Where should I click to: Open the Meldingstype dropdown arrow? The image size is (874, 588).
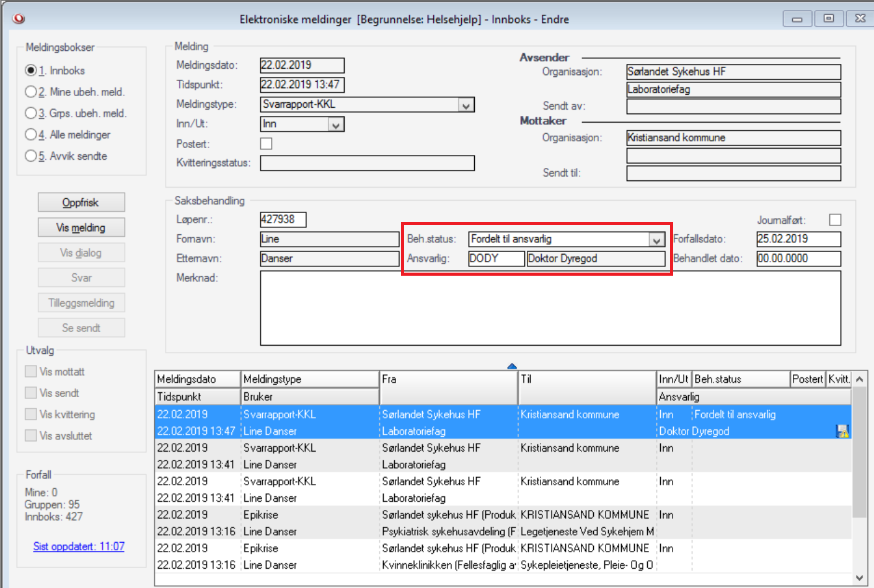tap(466, 105)
